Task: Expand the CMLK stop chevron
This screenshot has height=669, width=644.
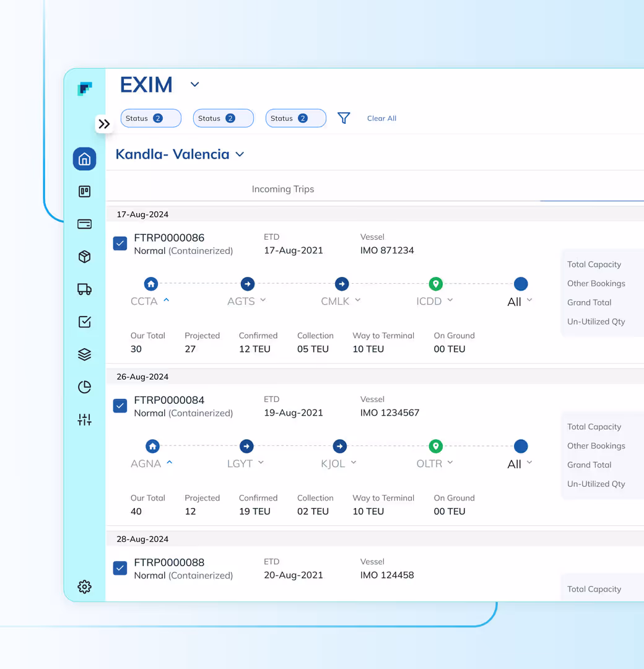Action: click(358, 300)
